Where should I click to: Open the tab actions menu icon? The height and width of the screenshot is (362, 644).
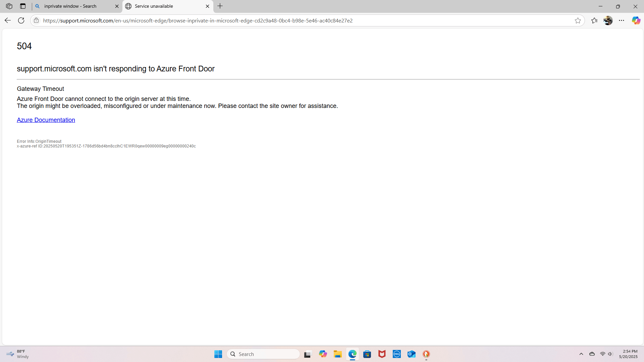(x=23, y=6)
